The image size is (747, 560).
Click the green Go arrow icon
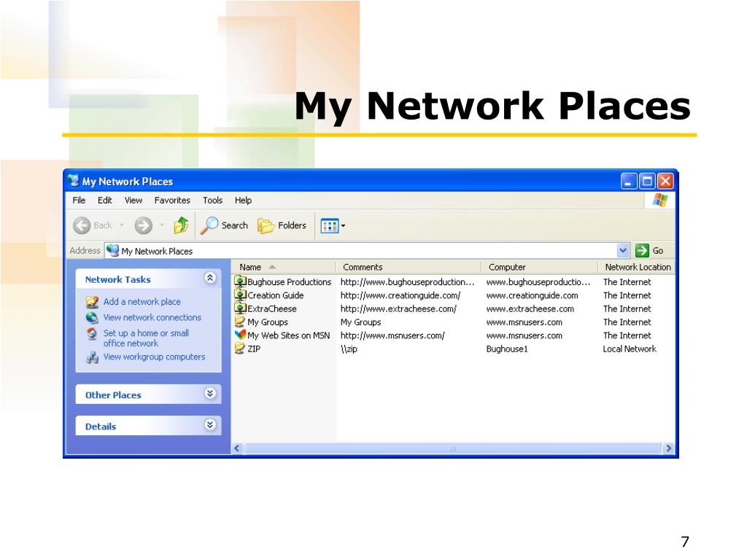tap(642, 251)
